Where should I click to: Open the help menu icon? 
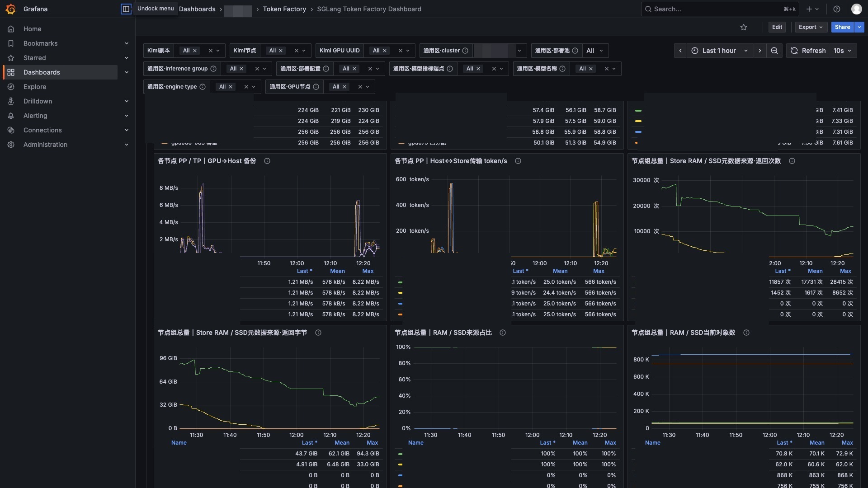(837, 9)
